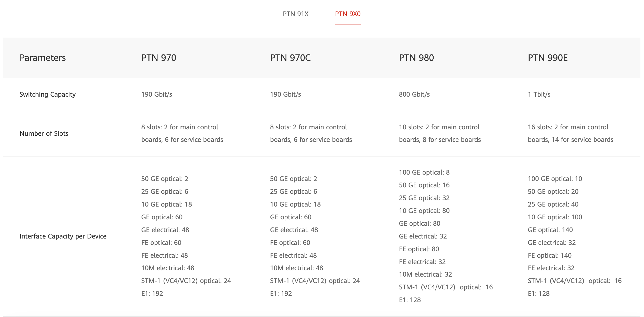
Task: Select the PTN 990E column heading
Action: point(548,58)
